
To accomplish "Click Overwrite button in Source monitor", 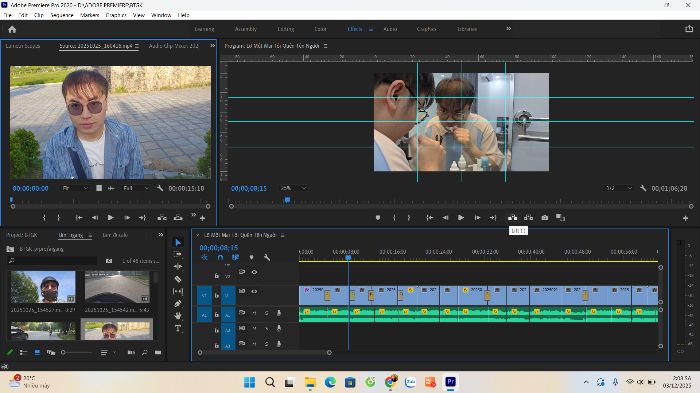I will [178, 217].
